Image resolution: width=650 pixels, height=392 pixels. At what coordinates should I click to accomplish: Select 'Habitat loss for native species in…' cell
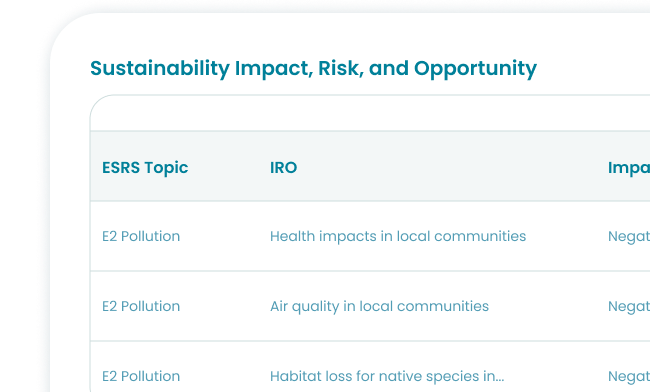coord(387,376)
